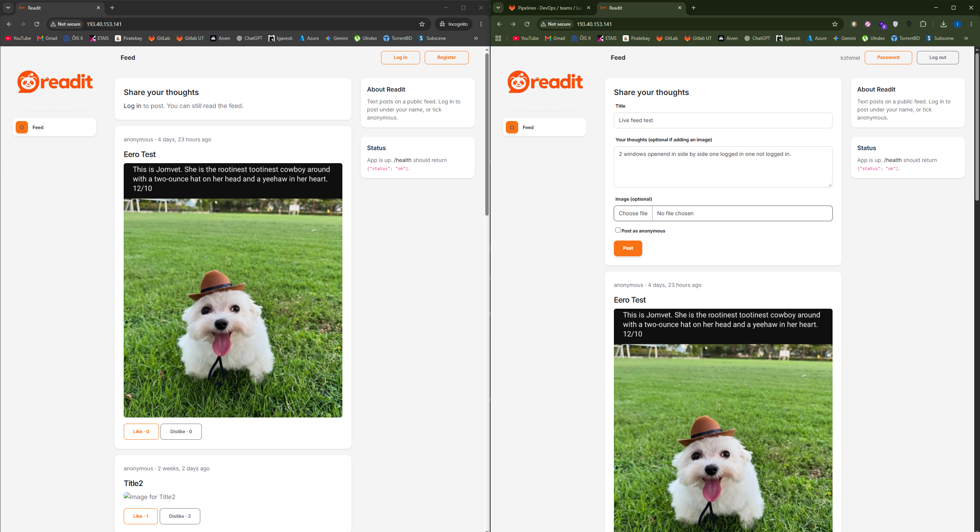The image size is (980, 532).
Task: Click the Title input field
Action: click(723, 120)
